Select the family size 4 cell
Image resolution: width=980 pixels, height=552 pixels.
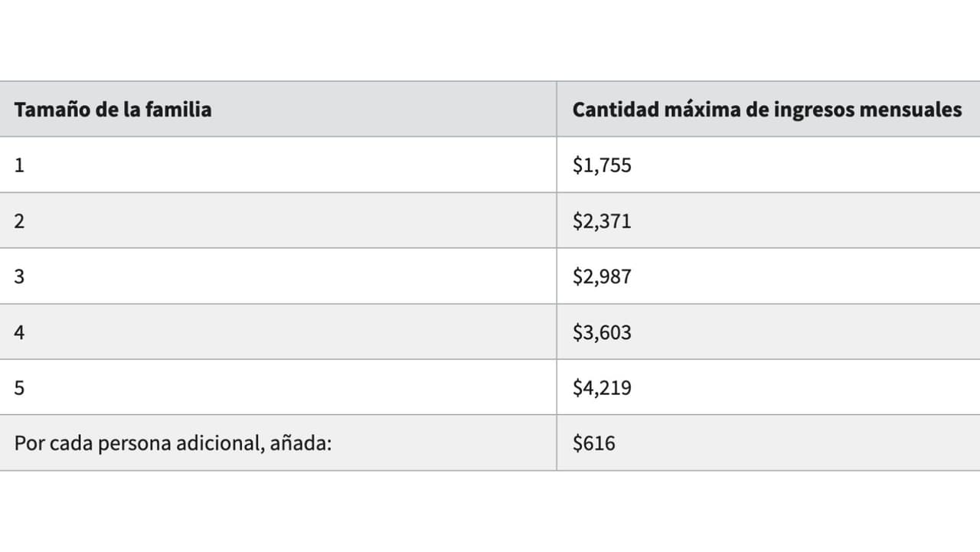pos(19,332)
